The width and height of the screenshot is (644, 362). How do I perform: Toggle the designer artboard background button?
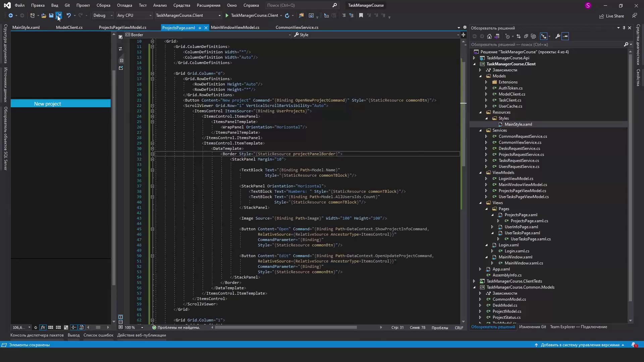(66, 327)
